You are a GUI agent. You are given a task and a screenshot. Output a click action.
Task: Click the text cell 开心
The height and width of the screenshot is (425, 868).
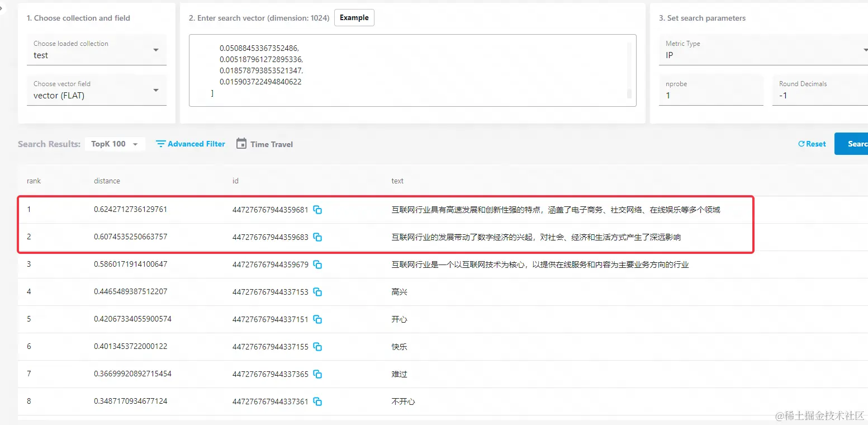click(399, 319)
